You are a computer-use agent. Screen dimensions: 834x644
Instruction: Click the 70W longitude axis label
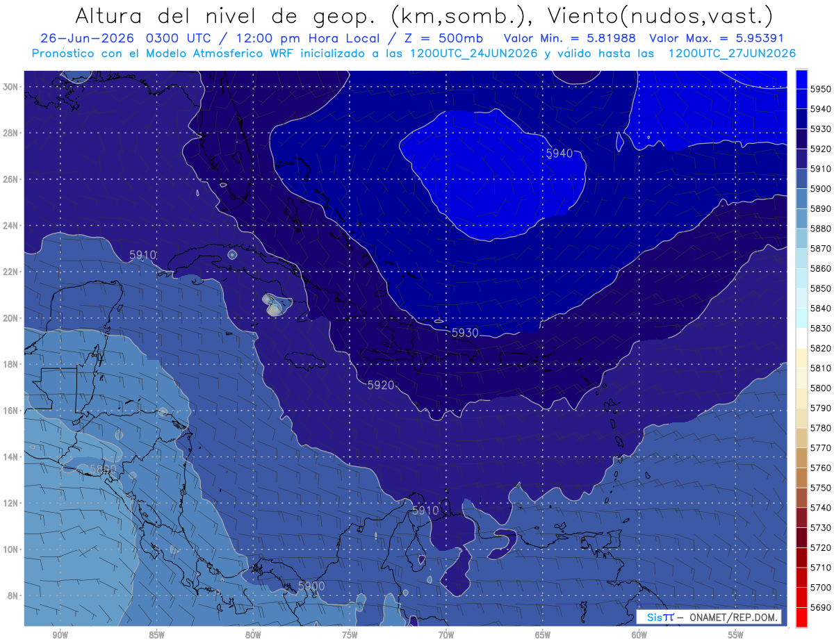(x=446, y=635)
